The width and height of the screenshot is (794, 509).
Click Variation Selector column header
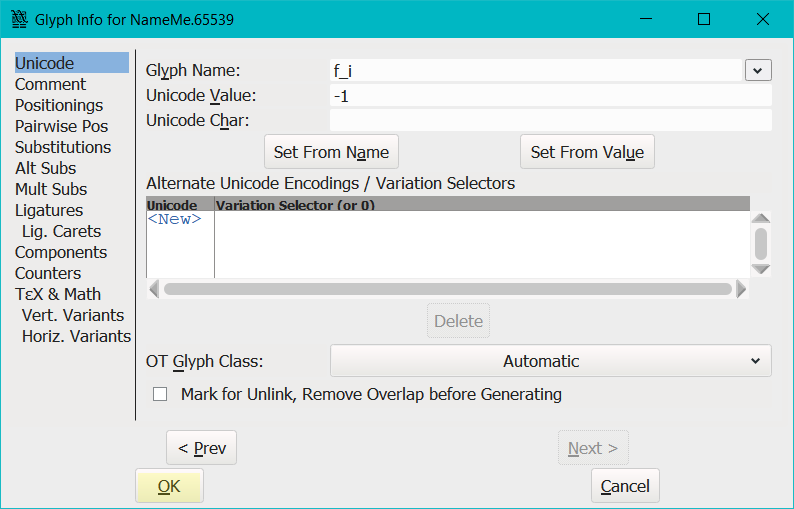(x=482, y=205)
